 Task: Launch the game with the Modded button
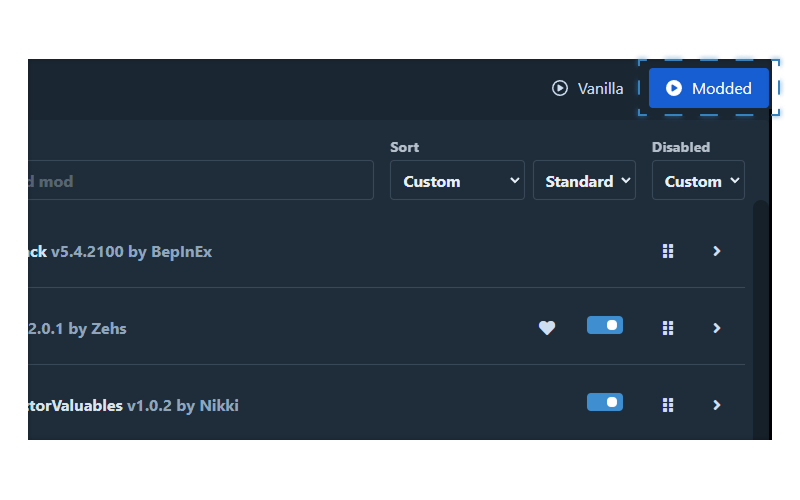click(709, 88)
